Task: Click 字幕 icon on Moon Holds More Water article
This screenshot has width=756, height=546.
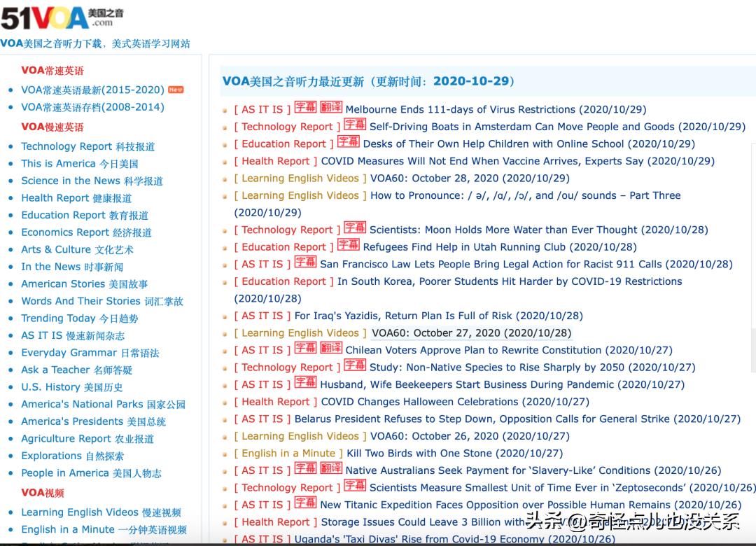Action: [x=354, y=230]
